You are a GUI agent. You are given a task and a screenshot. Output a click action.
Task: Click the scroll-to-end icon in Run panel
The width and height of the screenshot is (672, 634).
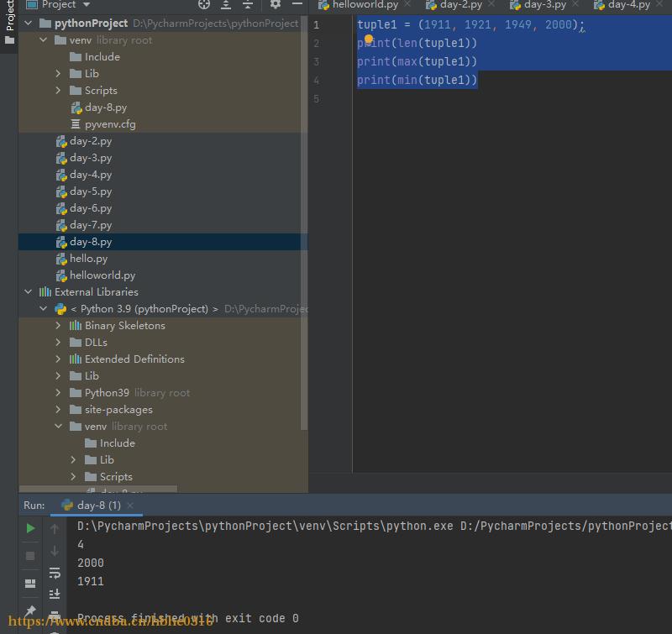[55, 595]
